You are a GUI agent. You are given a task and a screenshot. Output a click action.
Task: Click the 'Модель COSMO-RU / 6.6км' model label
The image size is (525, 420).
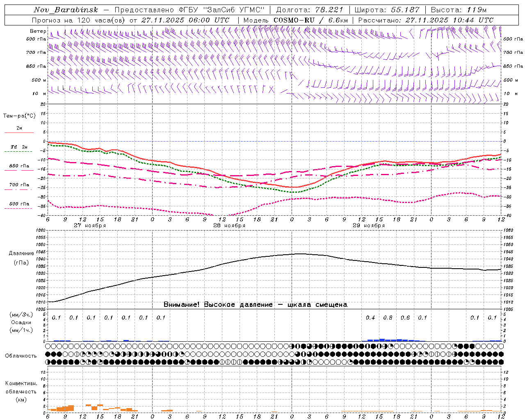pyautogui.click(x=296, y=20)
